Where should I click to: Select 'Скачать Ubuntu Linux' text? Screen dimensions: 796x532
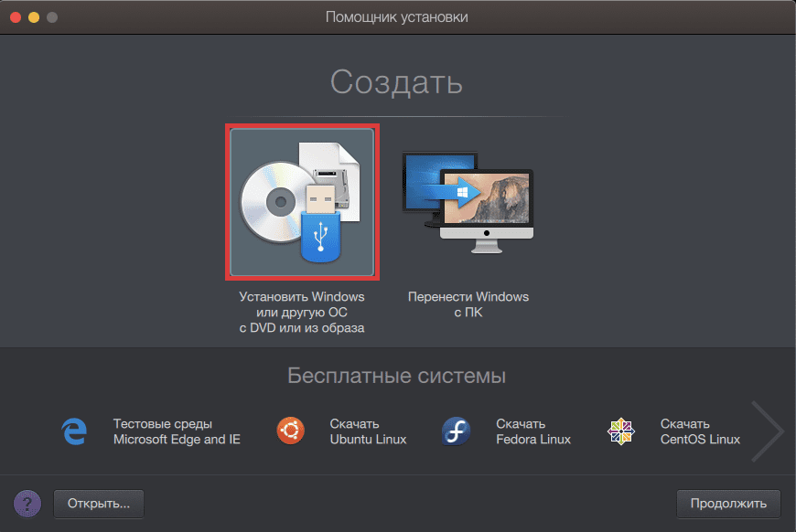click(x=368, y=431)
